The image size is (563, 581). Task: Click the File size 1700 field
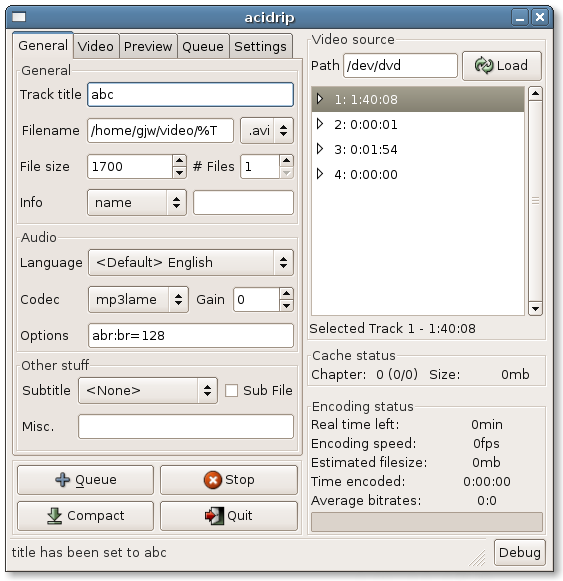[x=130, y=167]
